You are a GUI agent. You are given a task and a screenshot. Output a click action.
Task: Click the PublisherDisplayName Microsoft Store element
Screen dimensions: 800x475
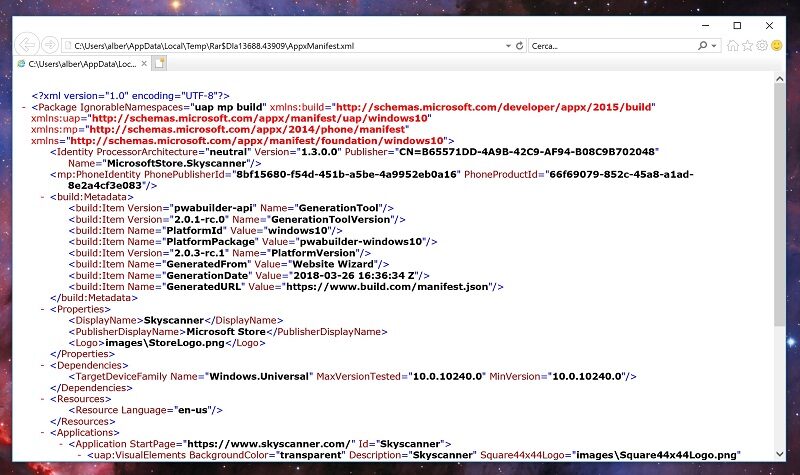[x=228, y=332]
